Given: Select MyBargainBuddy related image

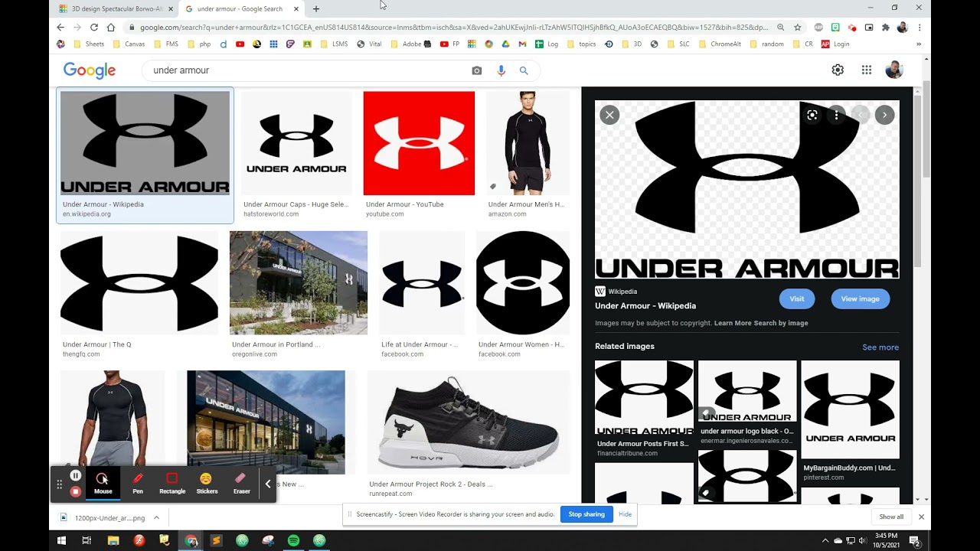Looking at the screenshot, I should coord(850,409).
